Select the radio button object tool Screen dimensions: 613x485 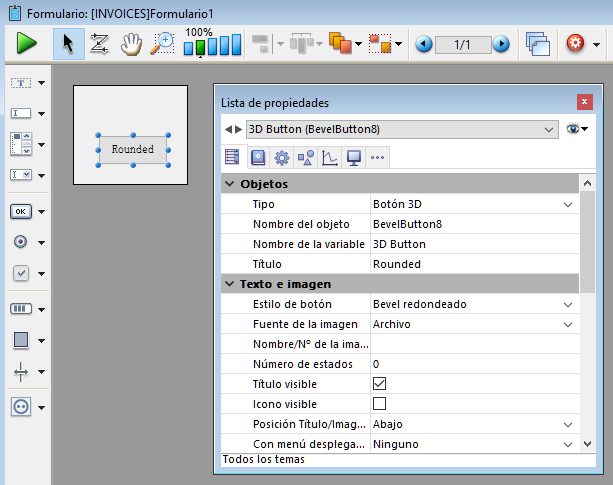[x=22, y=242]
